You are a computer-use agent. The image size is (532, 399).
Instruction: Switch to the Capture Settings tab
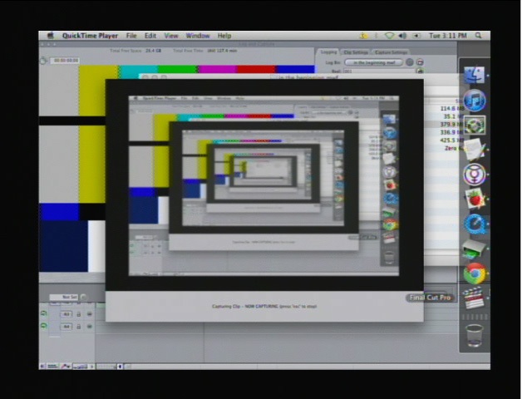[x=391, y=52]
